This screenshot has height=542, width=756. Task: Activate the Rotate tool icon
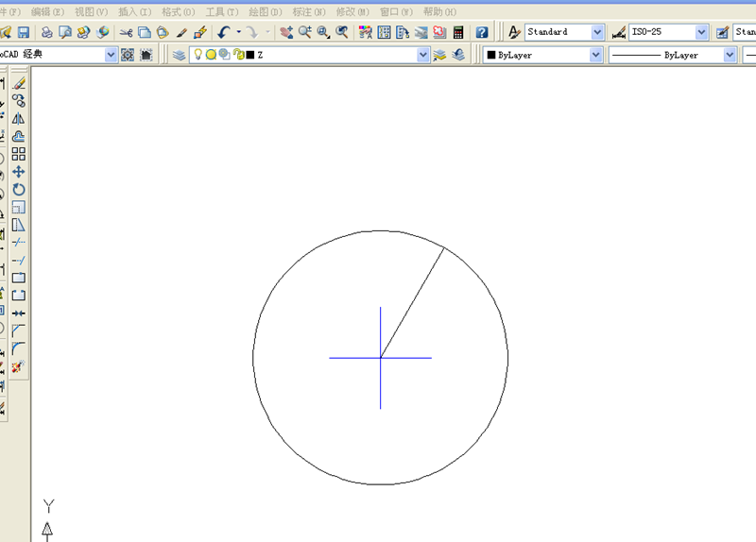coord(19,190)
